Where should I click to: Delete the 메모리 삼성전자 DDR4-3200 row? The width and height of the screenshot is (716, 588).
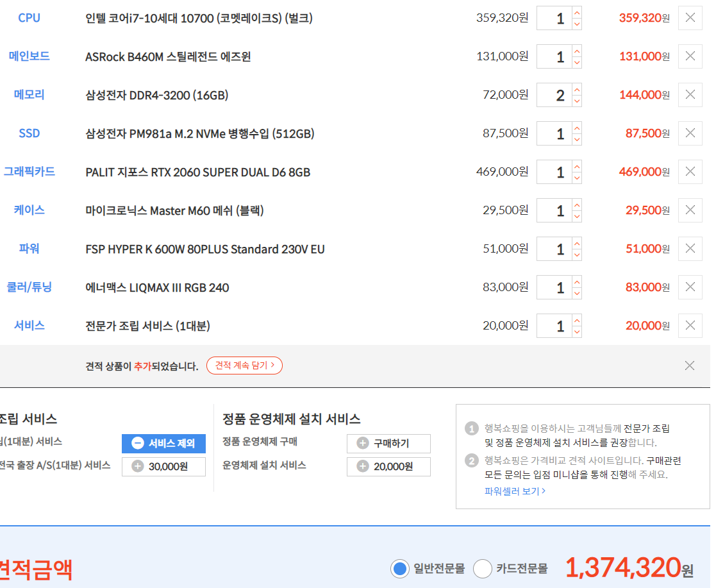[x=690, y=94]
